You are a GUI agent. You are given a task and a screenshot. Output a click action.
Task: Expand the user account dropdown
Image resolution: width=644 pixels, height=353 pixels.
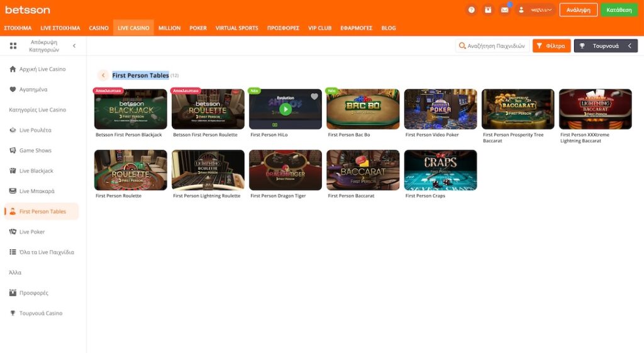(x=536, y=10)
